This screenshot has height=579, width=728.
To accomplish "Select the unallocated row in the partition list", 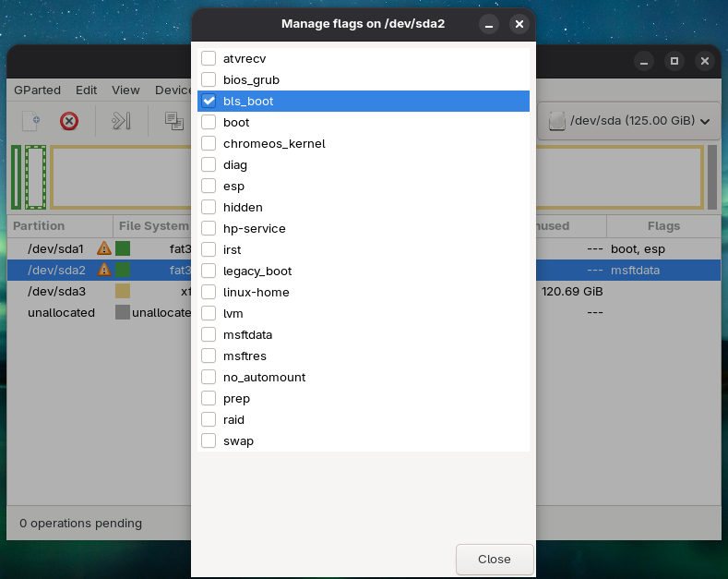I will [61, 313].
